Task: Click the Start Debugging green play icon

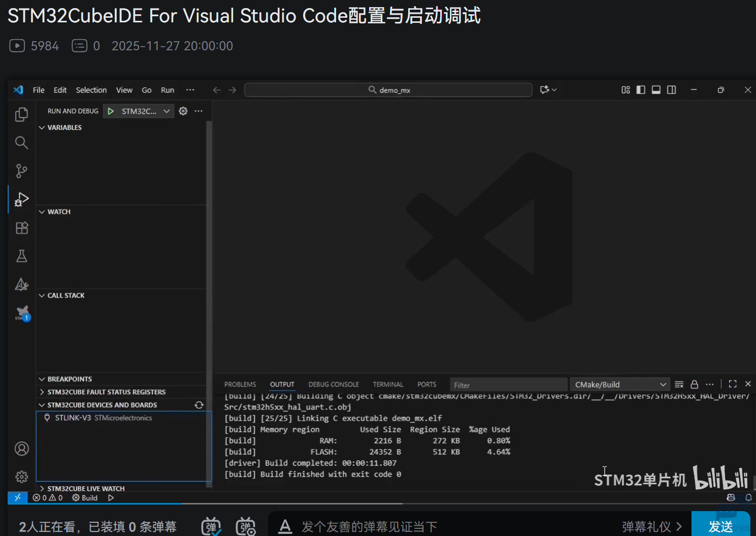Action: 111,111
